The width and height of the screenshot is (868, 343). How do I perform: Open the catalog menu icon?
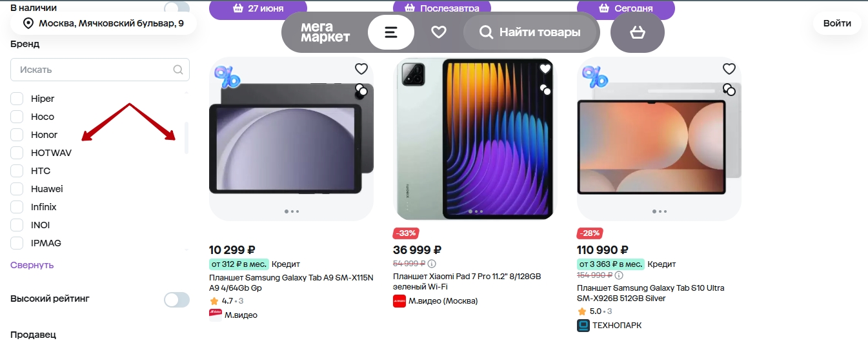(x=390, y=32)
